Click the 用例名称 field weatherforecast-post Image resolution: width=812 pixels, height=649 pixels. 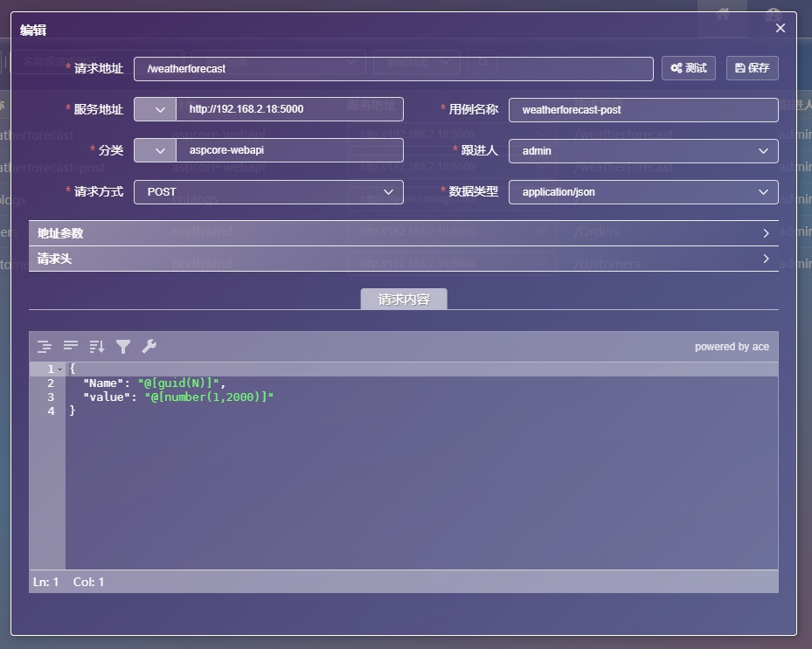point(643,110)
